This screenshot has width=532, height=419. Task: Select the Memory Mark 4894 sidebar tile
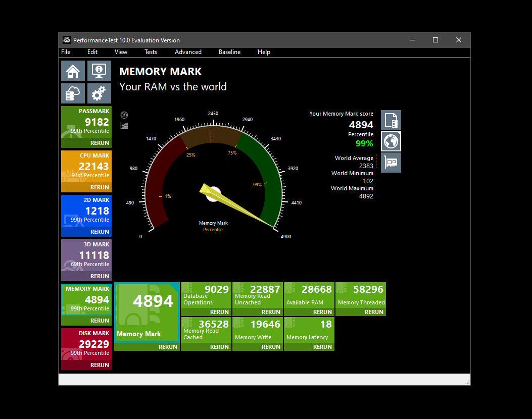pyautogui.click(x=86, y=300)
